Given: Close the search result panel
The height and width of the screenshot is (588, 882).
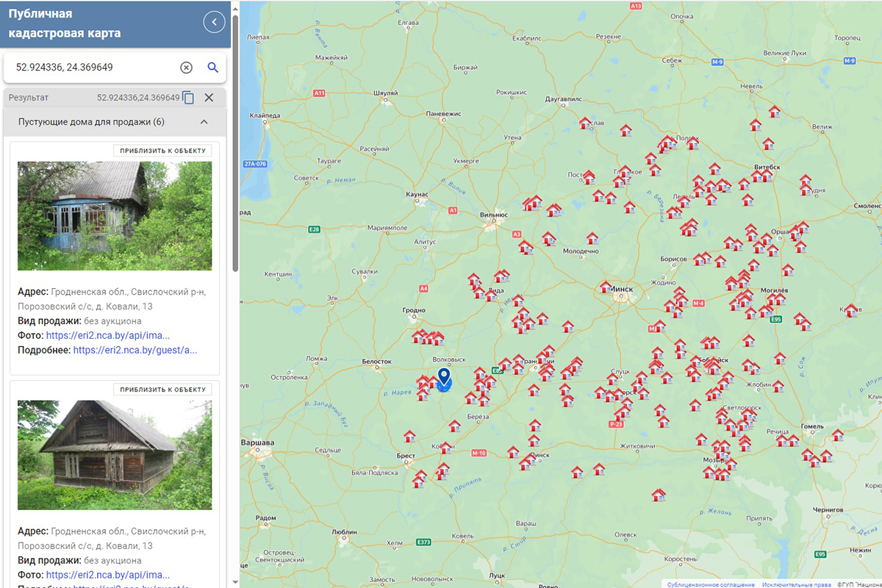Looking at the screenshot, I should click(209, 98).
